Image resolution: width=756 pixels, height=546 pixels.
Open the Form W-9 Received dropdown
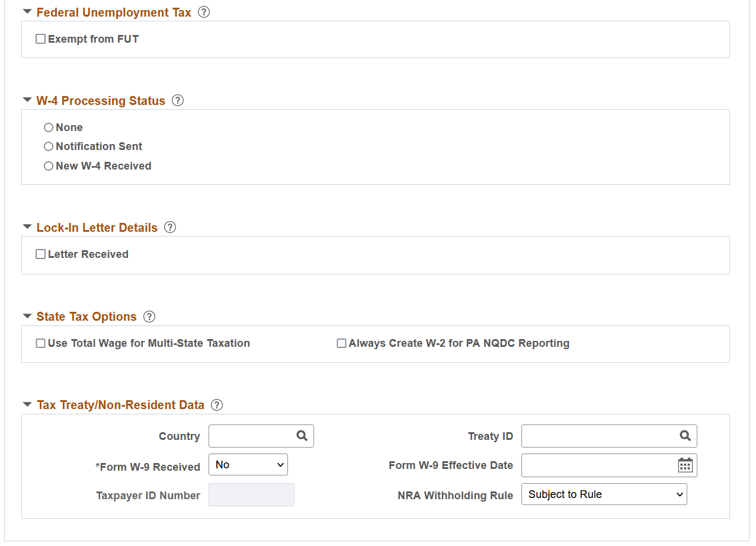[x=248, y=464]
